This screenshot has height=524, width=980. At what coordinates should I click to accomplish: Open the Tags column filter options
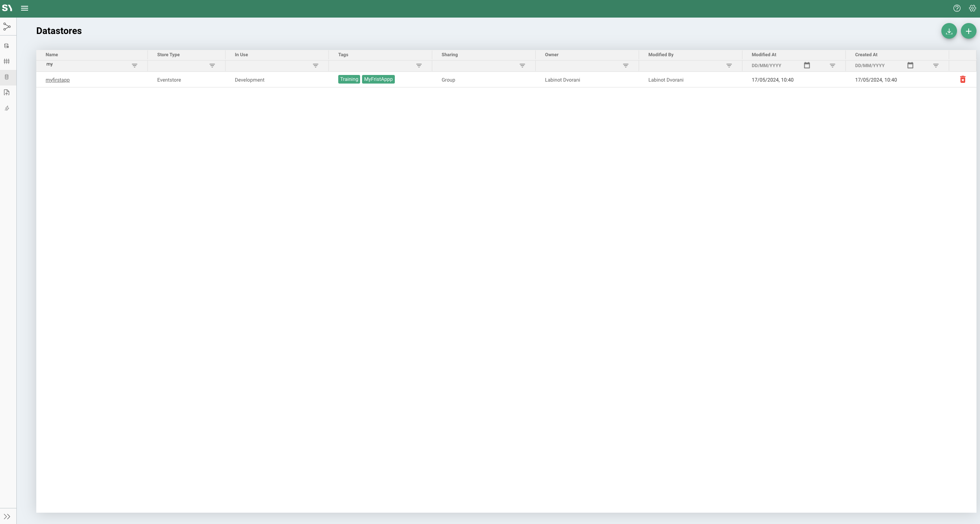tap(419, 66)
